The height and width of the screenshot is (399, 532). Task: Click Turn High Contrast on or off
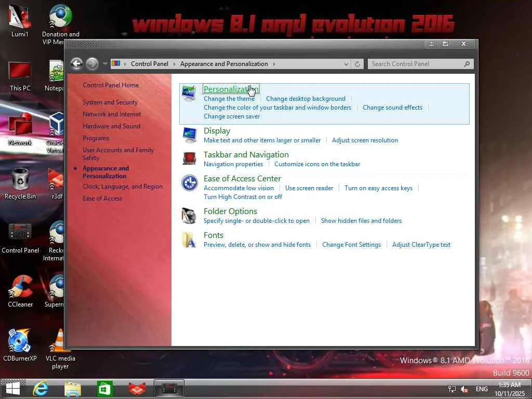click(x=243, y=197)
